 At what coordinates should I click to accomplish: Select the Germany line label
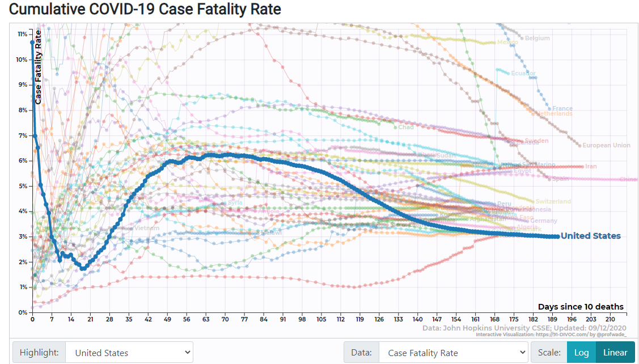[x=544, y=221]
